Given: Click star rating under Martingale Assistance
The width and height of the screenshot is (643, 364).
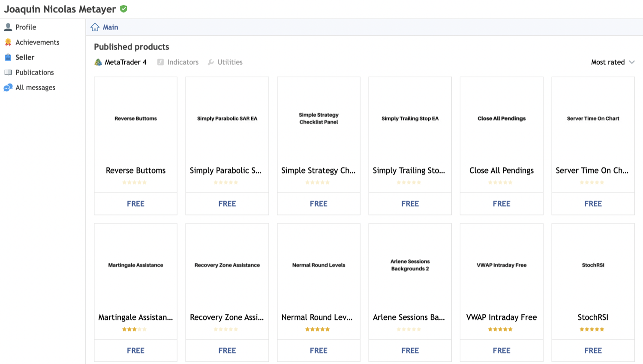Looking at the screenshot, I should pos(135,329).
